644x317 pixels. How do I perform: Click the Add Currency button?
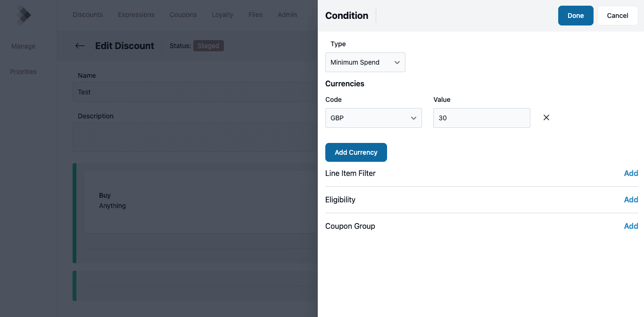(356, 152)
